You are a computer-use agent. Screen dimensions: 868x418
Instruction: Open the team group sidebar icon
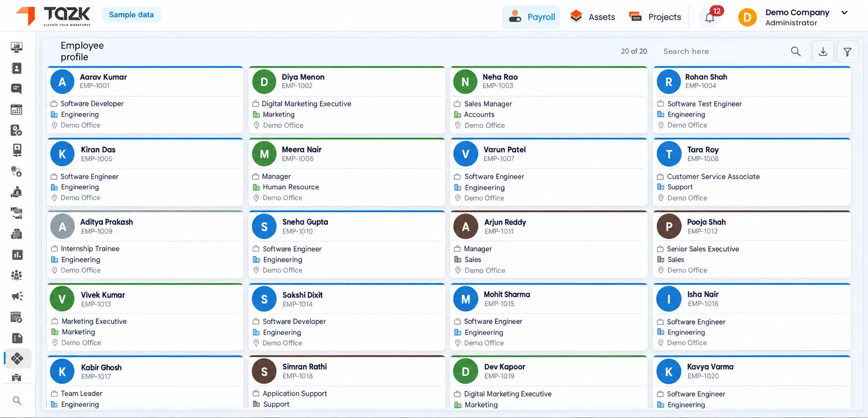click(x=17, y=275)
